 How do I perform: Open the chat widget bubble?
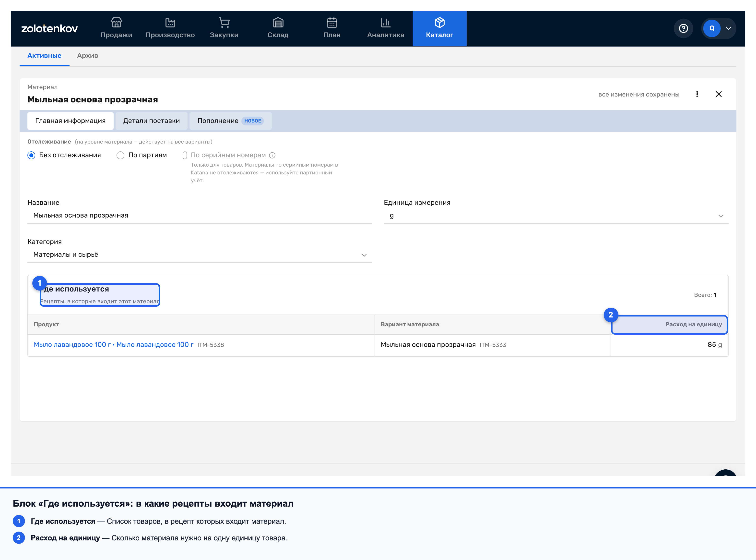[725, 473]
